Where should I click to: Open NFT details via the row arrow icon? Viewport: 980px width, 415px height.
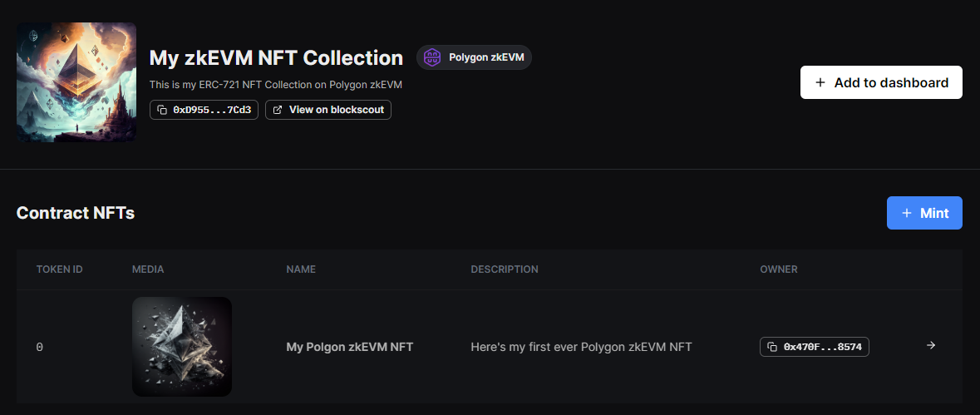(x=931, y=345)
